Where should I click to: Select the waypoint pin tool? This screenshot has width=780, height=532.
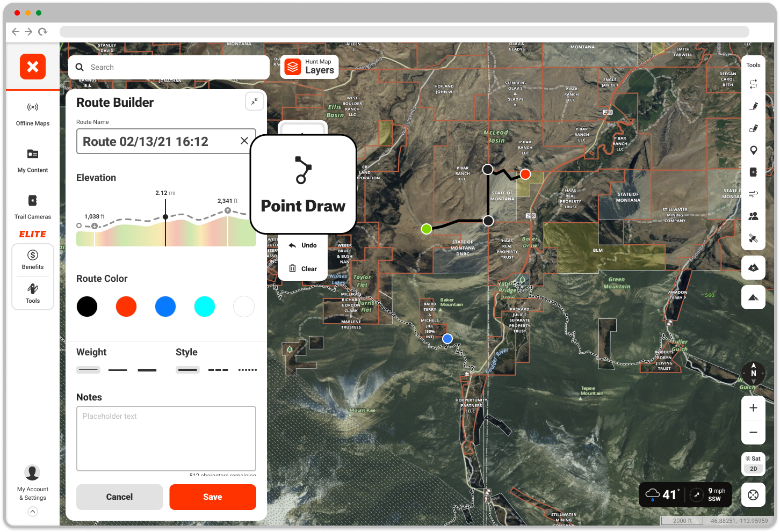(753, 150)
